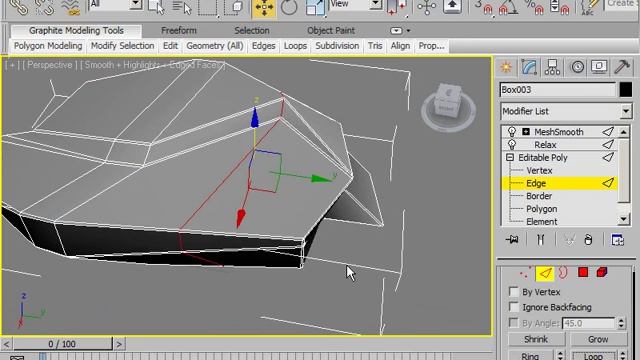Click the Box003 object name field

(x=558, y=89)
